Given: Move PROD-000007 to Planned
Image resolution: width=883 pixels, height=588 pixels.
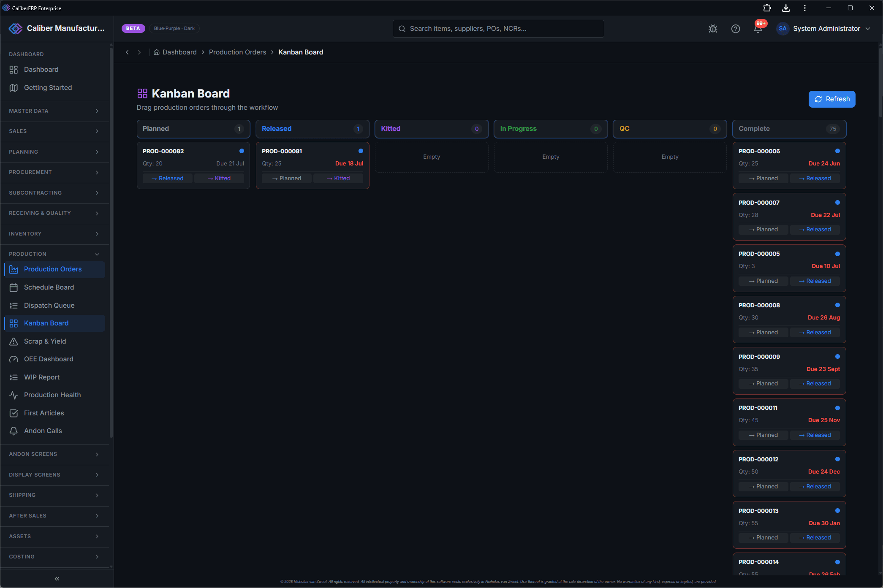Looking at the screenshot, I should tap(763, 230).
